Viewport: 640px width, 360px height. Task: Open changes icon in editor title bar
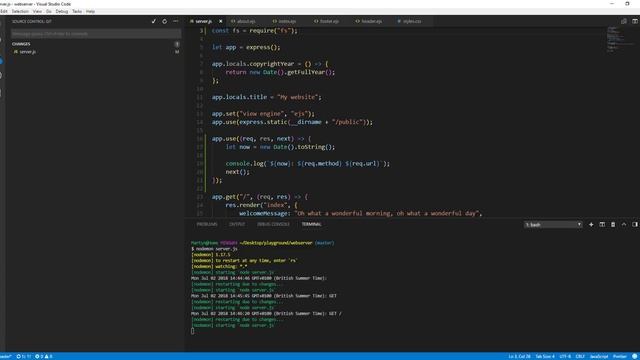[x=624, y=21]
